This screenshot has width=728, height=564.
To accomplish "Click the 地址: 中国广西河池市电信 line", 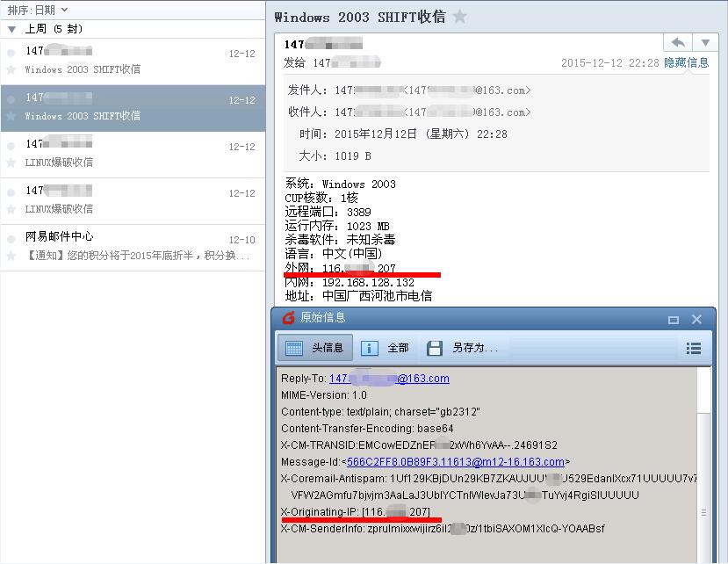I will pyautogui.click(x=358, y=296).
